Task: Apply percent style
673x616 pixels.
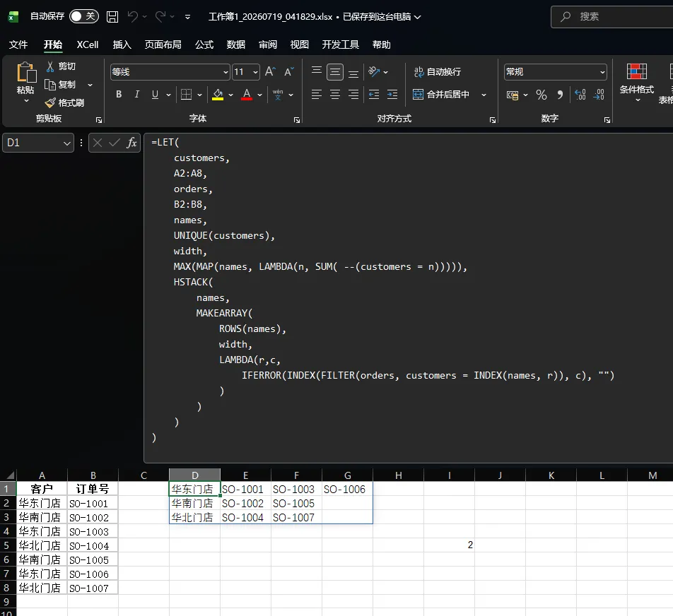Action: (542, 95)
